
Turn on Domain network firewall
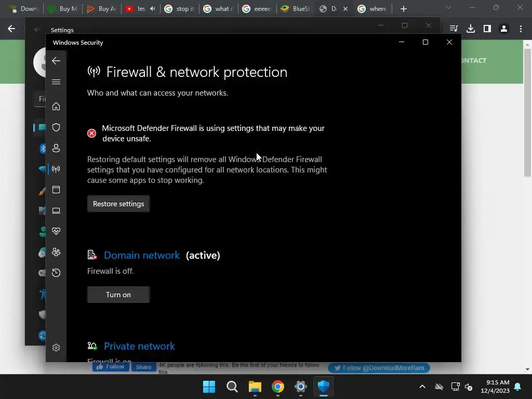(x=118, y=295)
